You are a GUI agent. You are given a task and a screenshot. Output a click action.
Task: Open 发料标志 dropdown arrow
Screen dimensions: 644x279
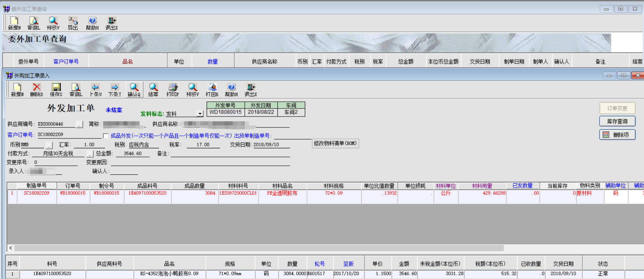pos(200,114)
